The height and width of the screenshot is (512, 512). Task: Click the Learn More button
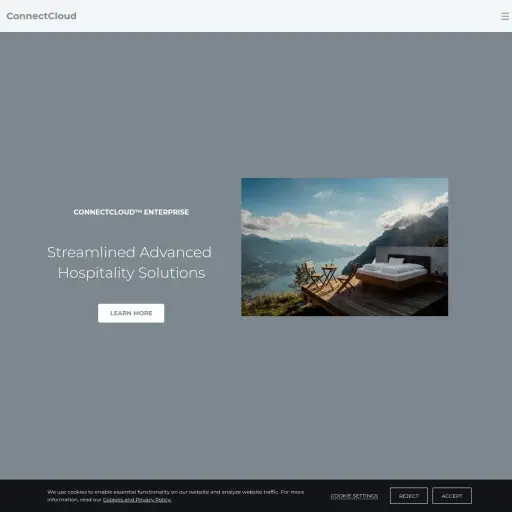click(x=131, y=313)
